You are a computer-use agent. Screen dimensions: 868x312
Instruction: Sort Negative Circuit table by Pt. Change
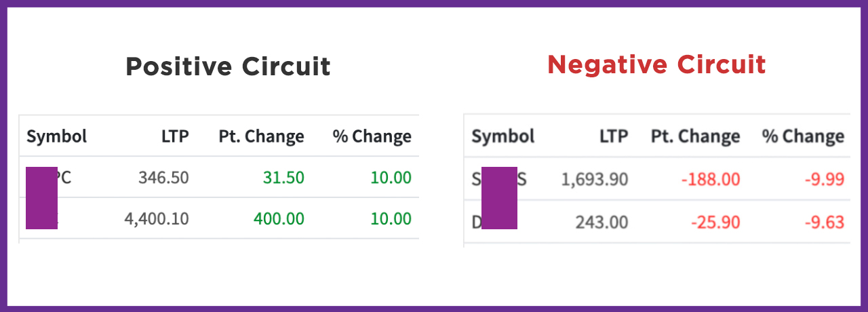[695, 136]
